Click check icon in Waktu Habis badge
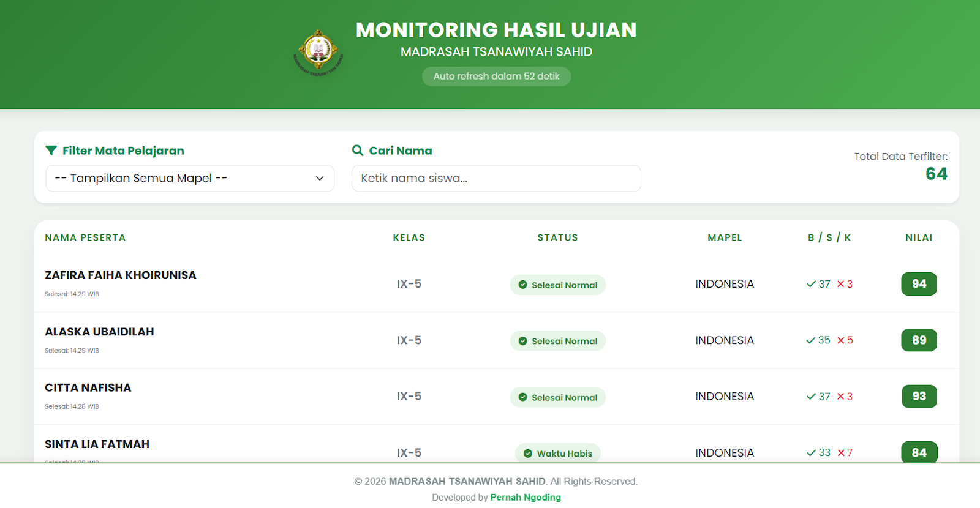 (528, 454)
